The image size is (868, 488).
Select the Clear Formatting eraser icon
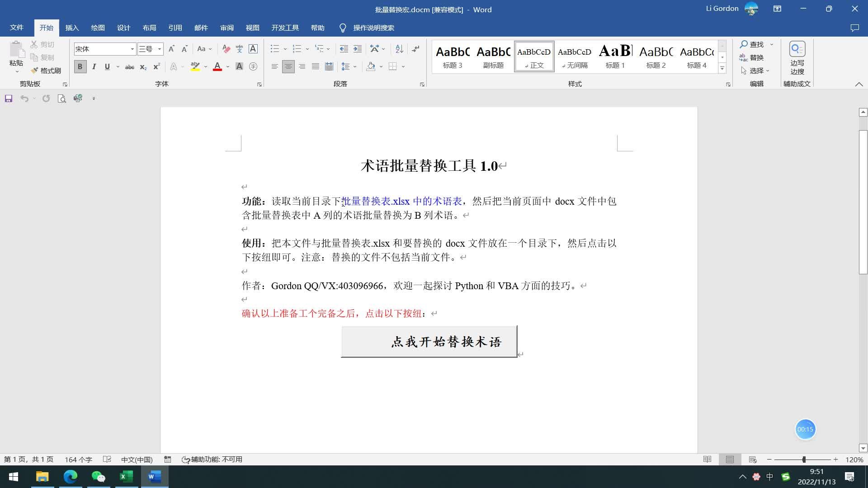point(226,49)
